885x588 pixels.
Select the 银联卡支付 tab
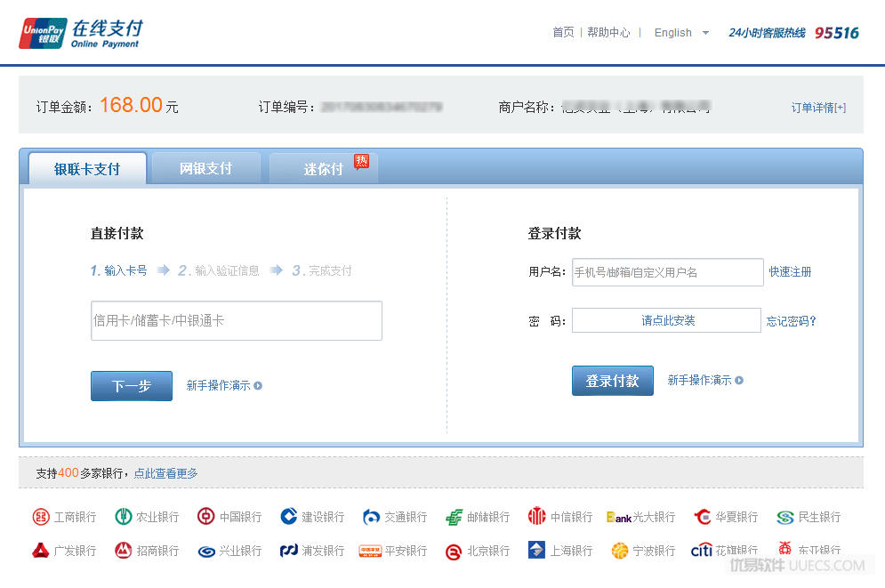coord(87,169)
